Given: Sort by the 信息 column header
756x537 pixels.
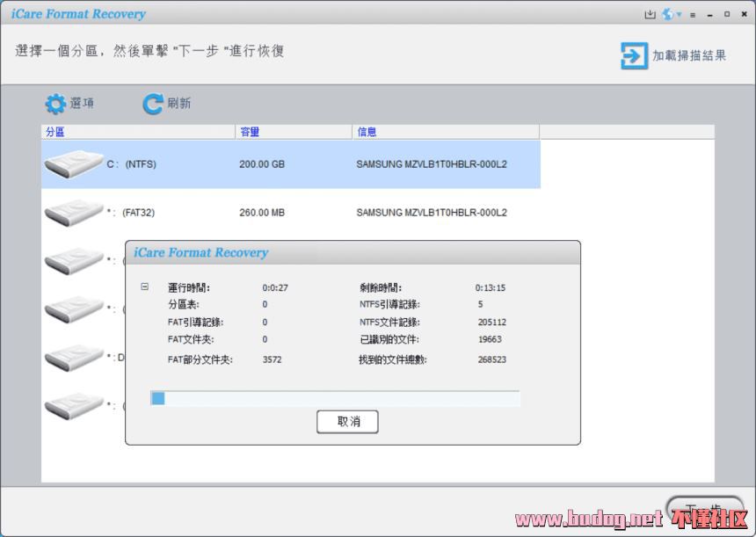Looking at the screenshot, I should click(446, 132).
